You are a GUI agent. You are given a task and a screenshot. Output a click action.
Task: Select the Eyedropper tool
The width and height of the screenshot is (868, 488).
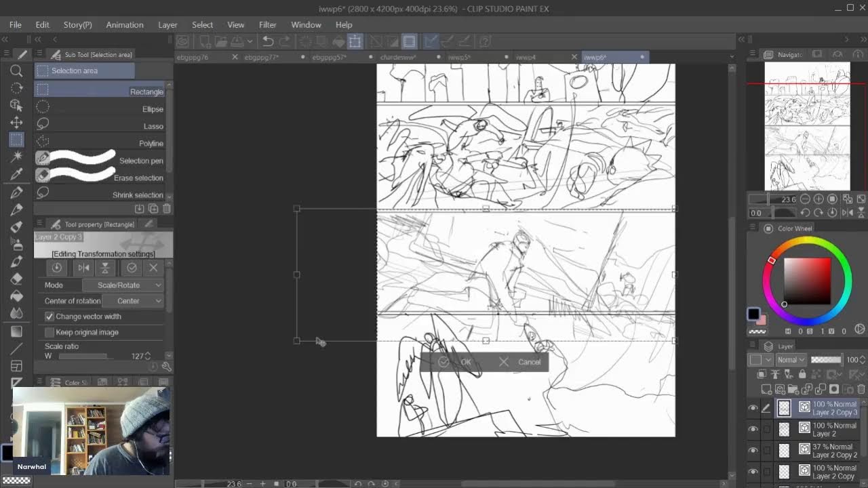point(16,175)
